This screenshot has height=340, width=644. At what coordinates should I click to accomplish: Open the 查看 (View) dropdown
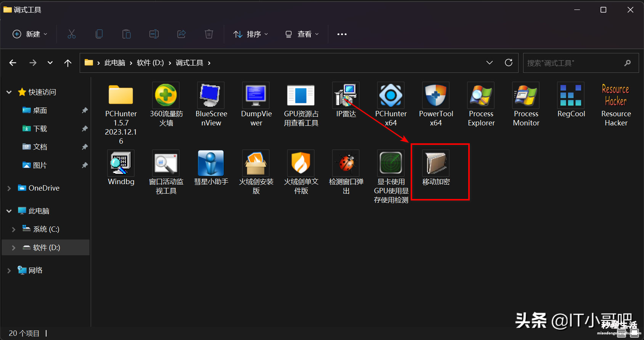302,34
